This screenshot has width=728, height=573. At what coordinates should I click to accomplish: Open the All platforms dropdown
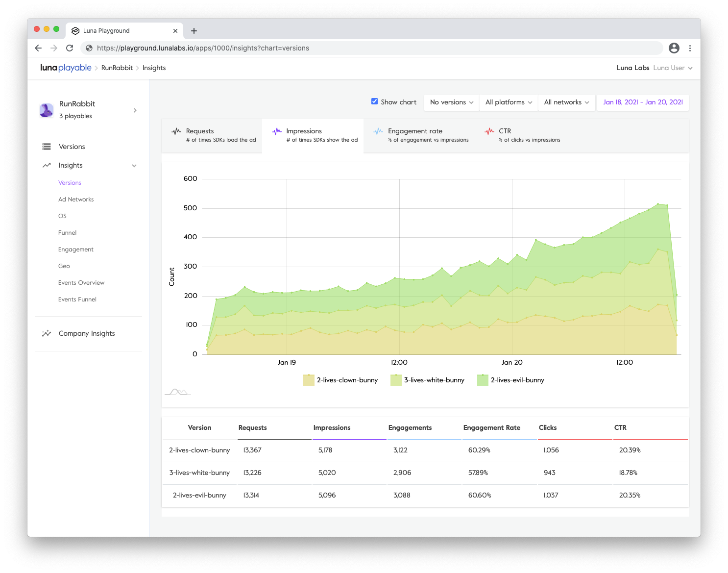[x=508, y=102]
